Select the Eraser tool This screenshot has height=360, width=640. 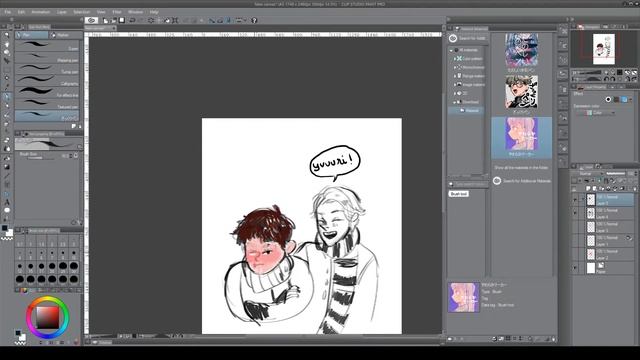7,140
